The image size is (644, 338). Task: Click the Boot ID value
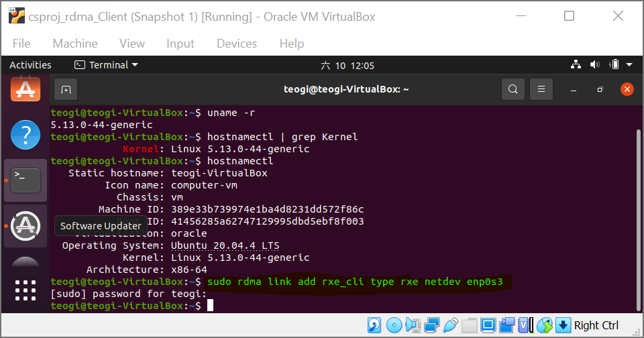pos(268,221)
